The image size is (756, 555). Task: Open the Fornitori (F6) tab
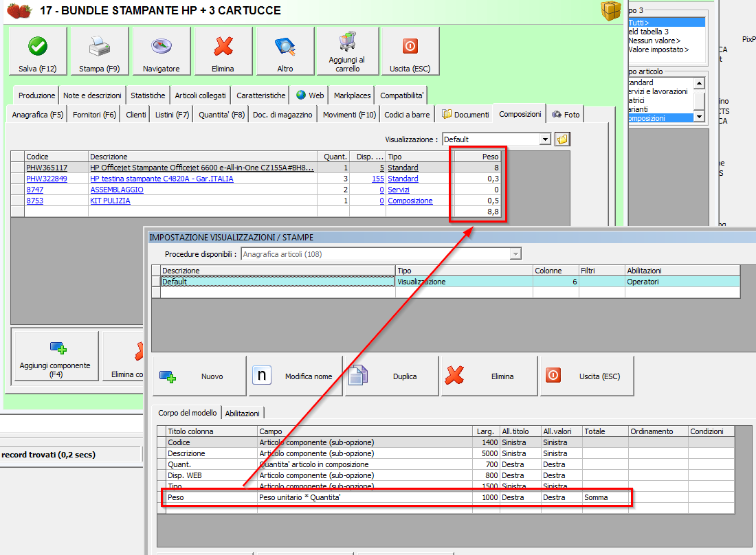coord(95,115)
